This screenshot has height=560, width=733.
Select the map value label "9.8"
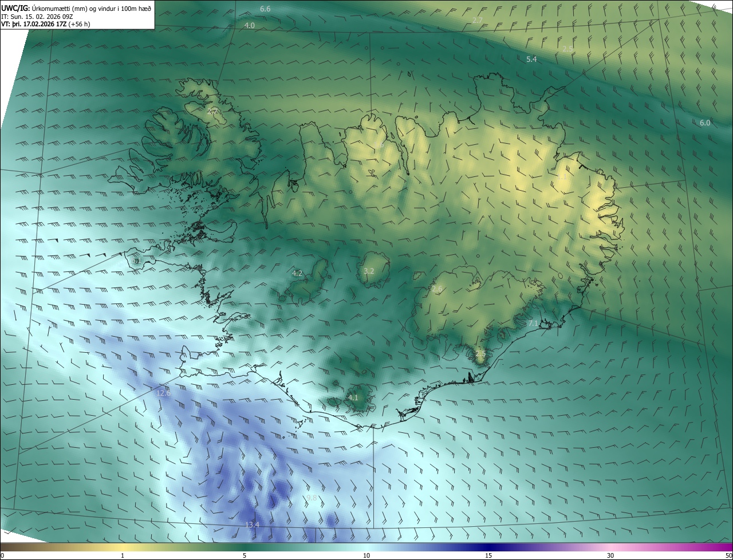(x=312, y=498)
